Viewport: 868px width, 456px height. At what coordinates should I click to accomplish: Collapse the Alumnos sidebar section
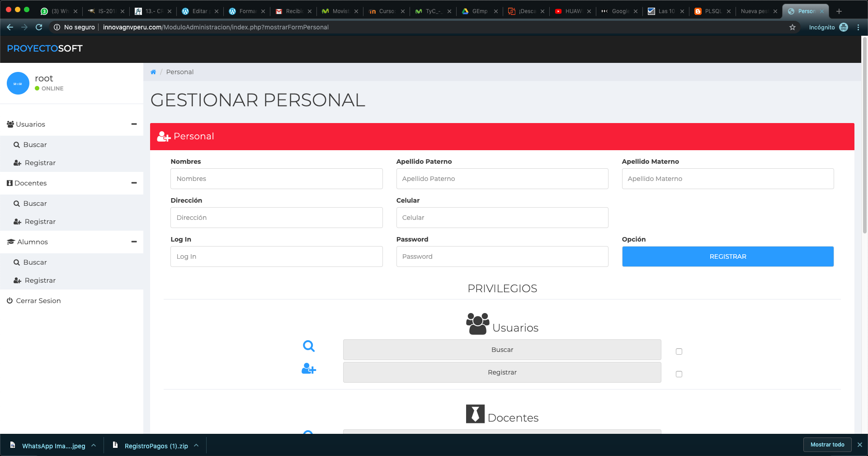134,242
